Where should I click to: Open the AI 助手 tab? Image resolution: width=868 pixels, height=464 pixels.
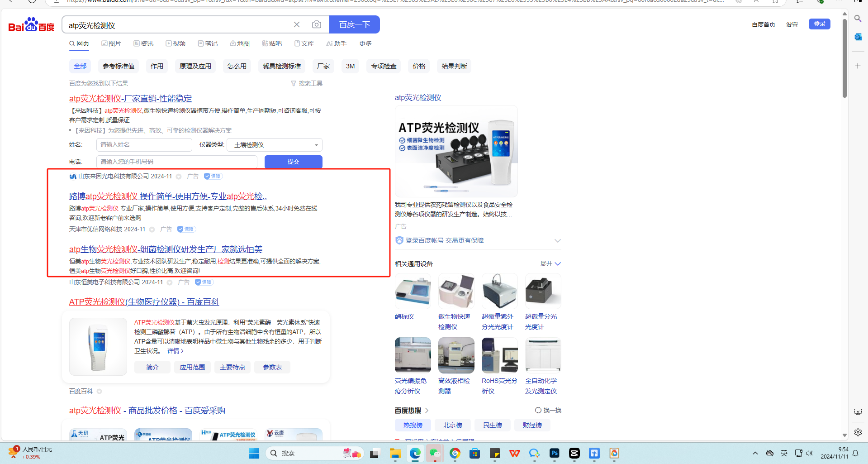(337, 43)
